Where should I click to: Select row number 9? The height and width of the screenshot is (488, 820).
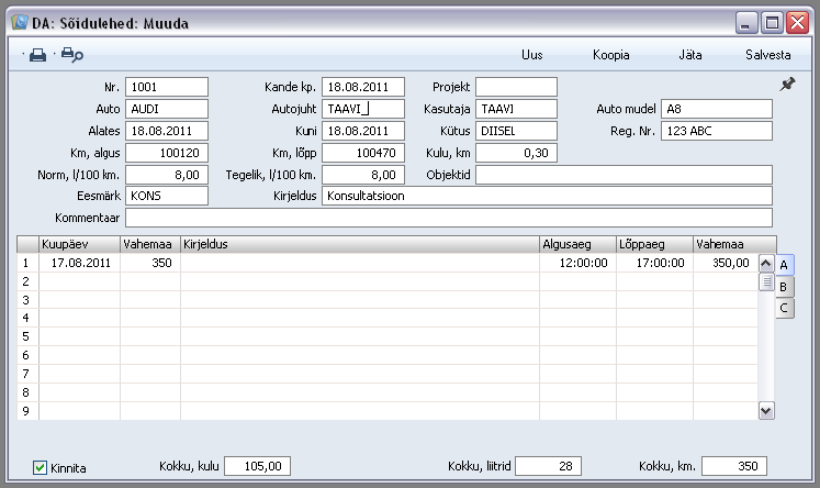pyautogui.click(x=27, y=411)
